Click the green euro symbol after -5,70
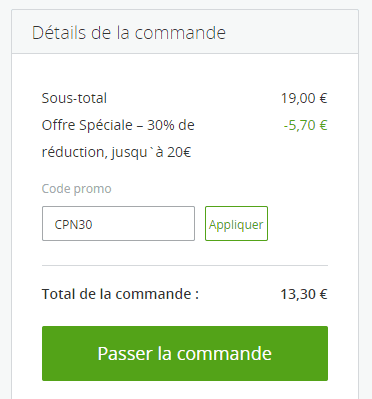 pyautogui.click(x=323, y=125)
